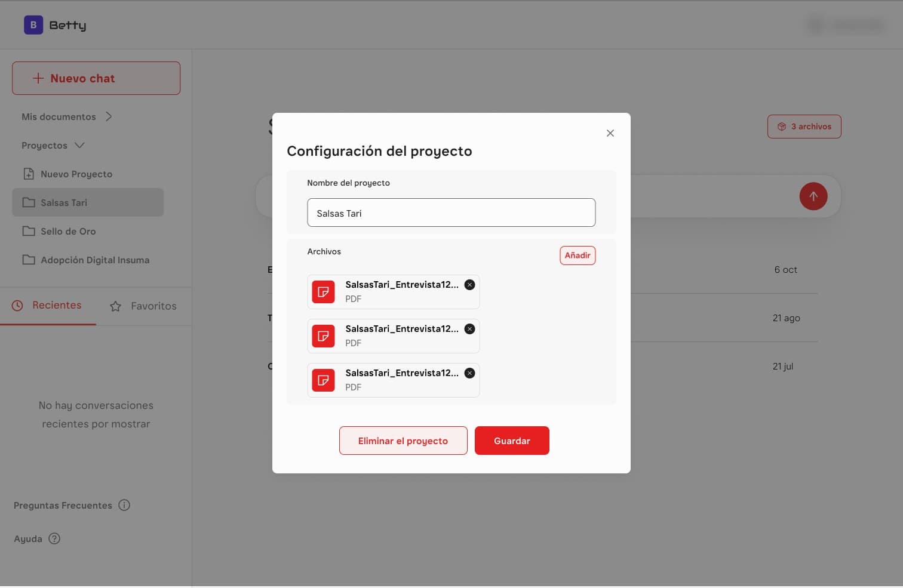This screenshot has height=588, width=903.
Task: Collapse the Proyectos chevron
Action: coord(79,145)
